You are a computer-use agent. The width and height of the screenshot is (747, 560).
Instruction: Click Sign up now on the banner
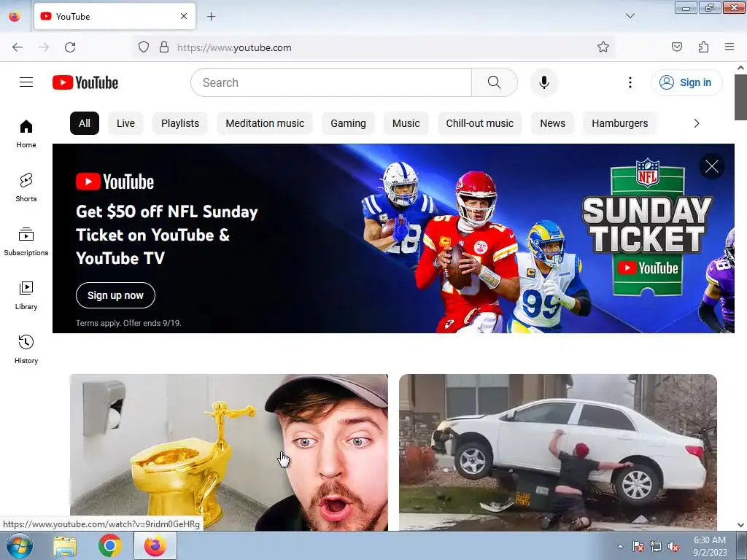click(115, 295)
